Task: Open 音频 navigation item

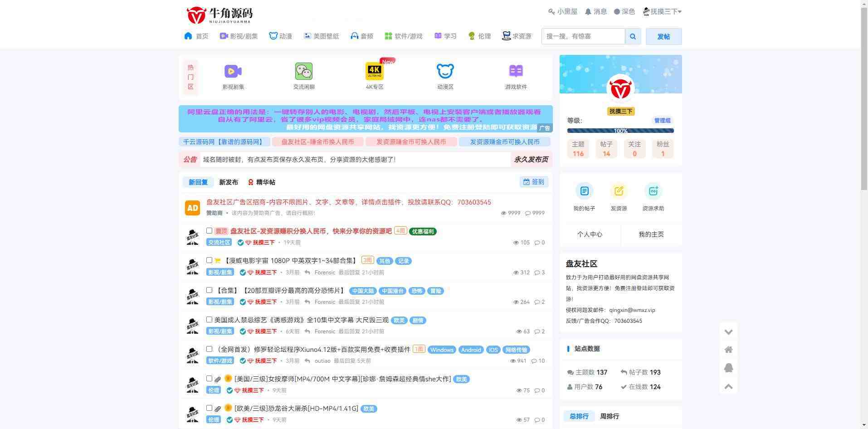Action: click(362, 36)
